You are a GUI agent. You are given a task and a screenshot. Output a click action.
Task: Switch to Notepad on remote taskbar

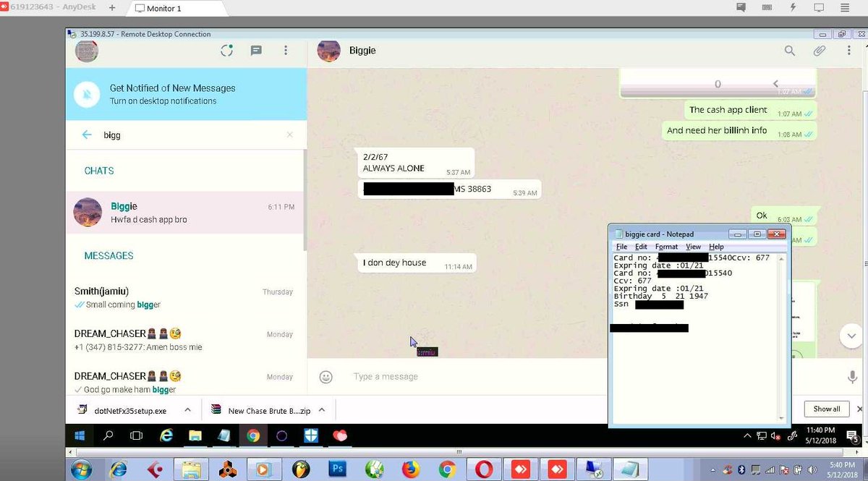[x=224, y=435]
